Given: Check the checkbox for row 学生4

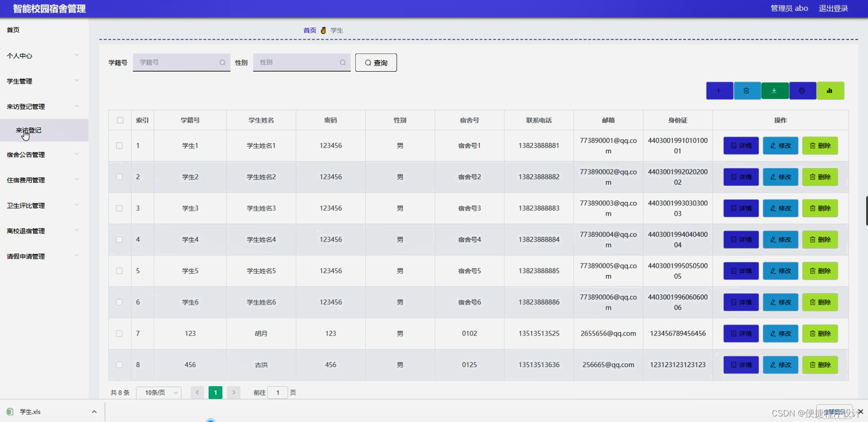Looking at the screenshot, I should tap(120, 240).
